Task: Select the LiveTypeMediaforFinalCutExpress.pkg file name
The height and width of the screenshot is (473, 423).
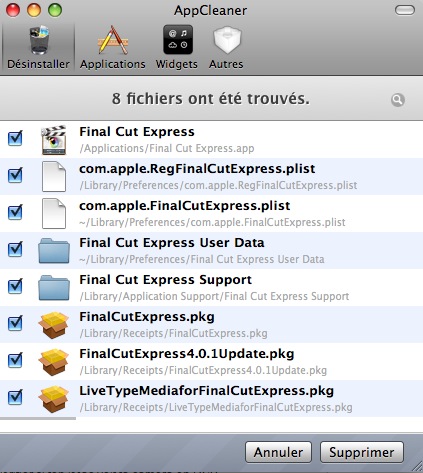Action: (x=207, y=391)
